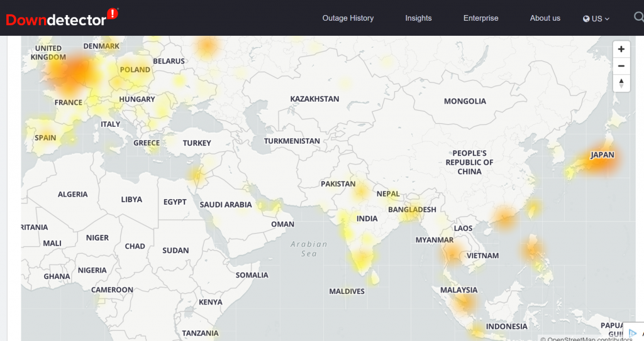
Task: Open the Enterprise navigation link
Action: pos(480,18)
